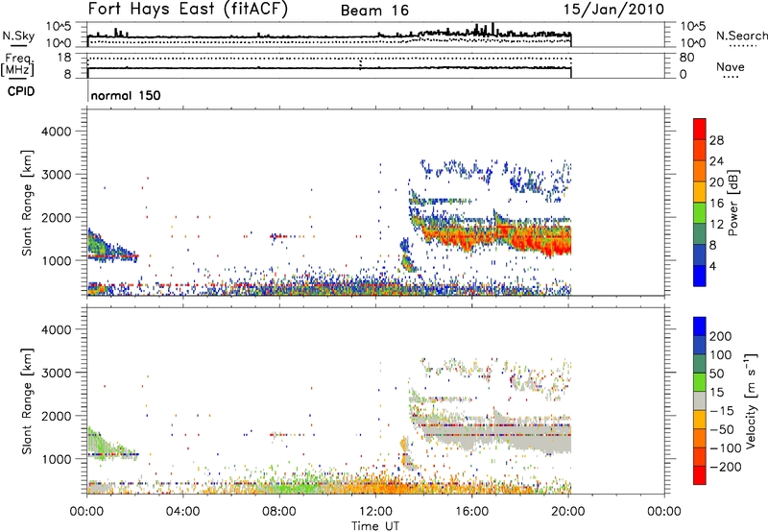Click the strong red backscatter band in power panel
The image size is (768, 532).
494,236
